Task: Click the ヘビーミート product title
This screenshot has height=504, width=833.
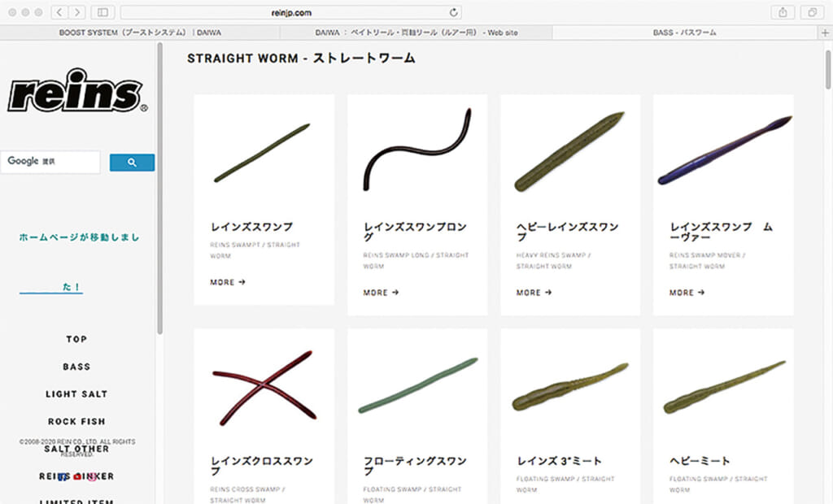Action: click(700, 461)
